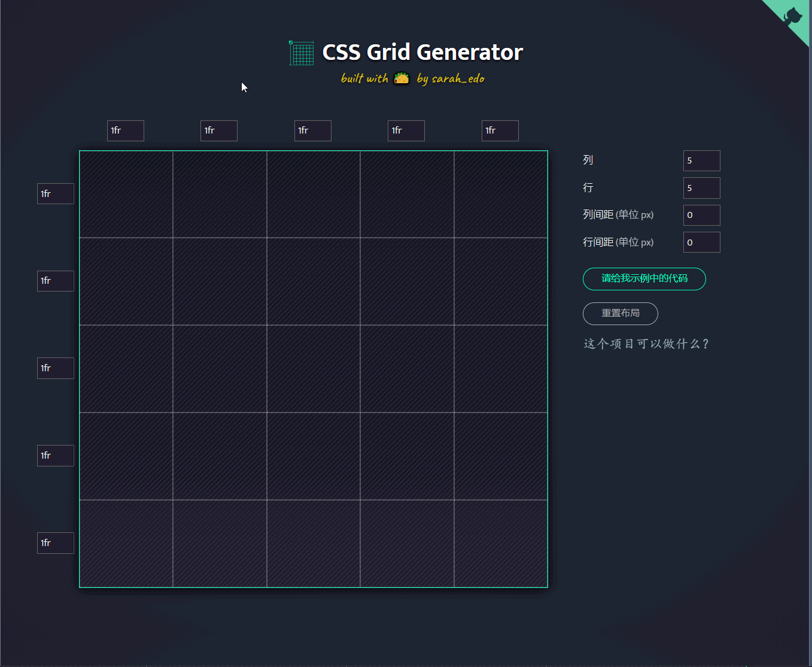Select grid cell at row 3, column 1
The height and width of the screenshot is (667, 812).
coord(126,369)
